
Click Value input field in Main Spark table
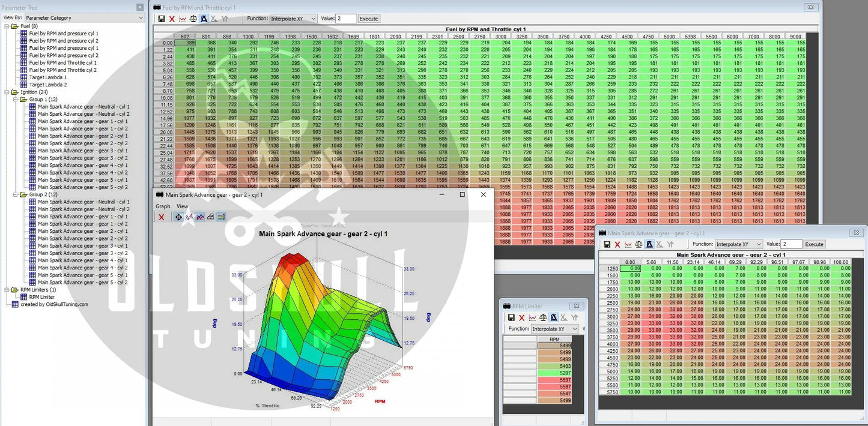click(791, 244)
